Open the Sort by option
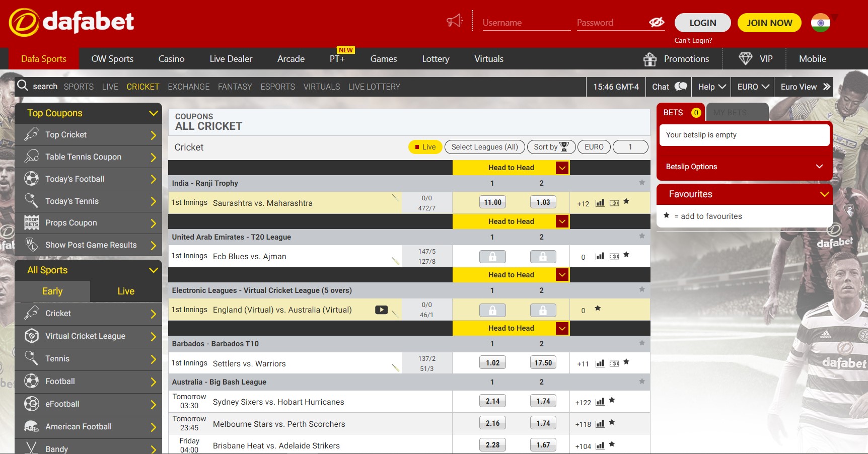 [x=551, y=147]
